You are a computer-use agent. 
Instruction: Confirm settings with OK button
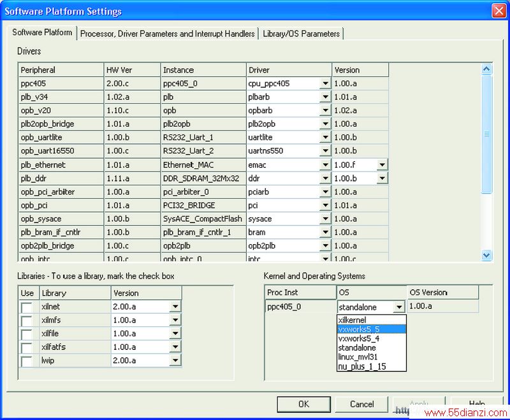click(304, 405)
